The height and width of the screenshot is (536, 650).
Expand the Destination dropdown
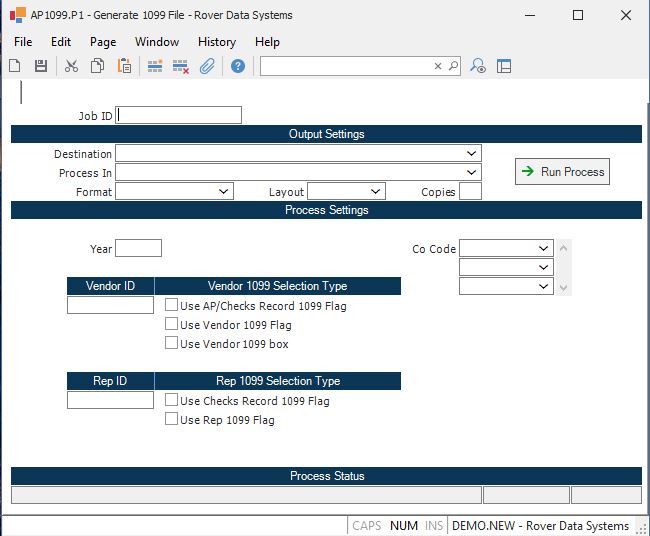click(x=471, y=154)
